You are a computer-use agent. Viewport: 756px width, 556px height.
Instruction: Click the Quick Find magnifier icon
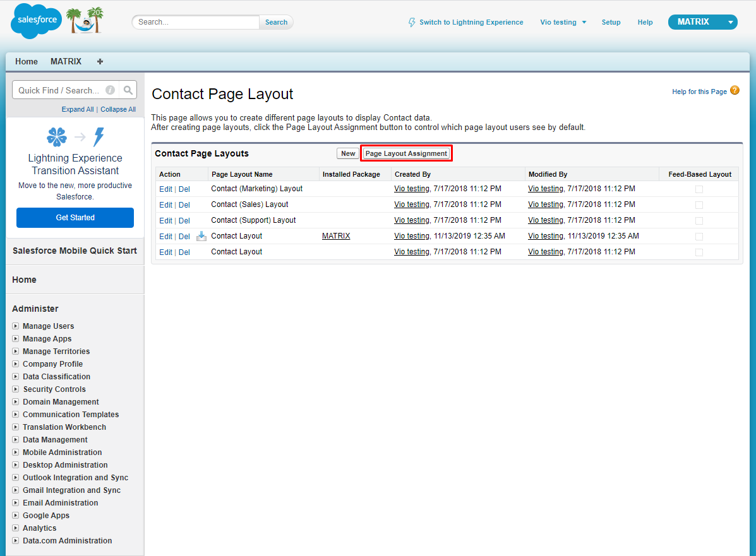(x=128, y=90)
